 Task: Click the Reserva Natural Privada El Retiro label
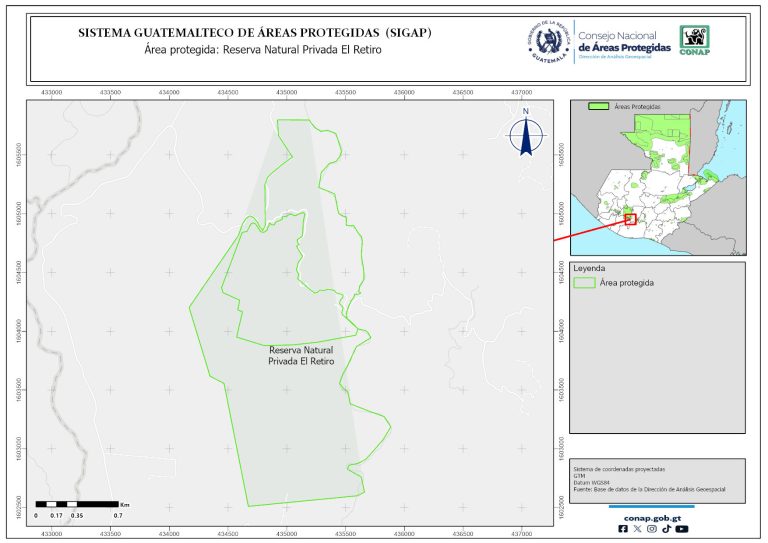point(301,356)
